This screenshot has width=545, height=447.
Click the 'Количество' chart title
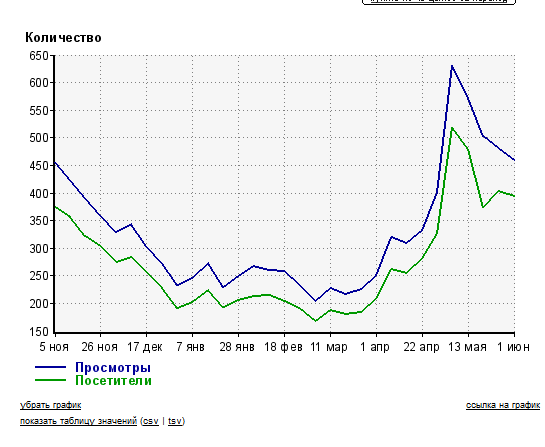point(63,38)
